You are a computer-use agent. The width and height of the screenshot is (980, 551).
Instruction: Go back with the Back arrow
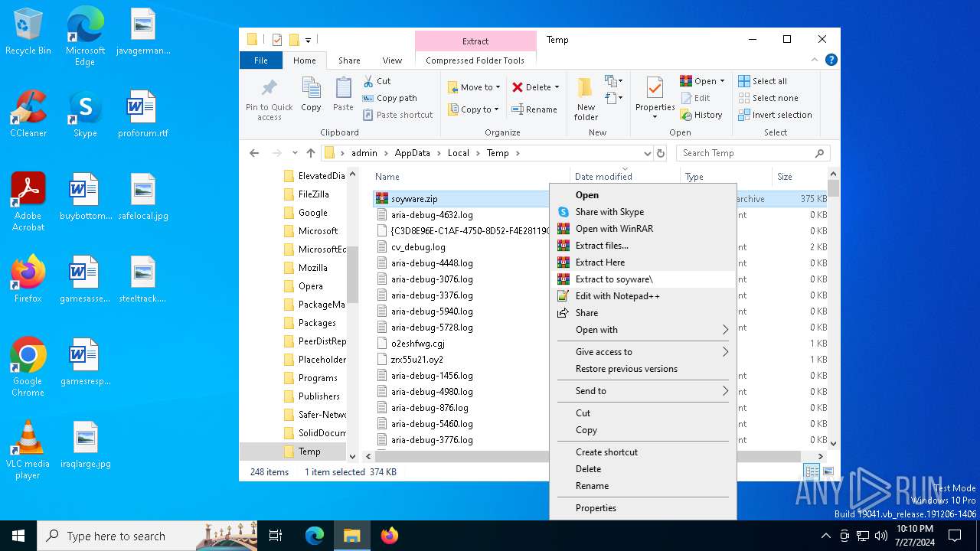(254, 153)
